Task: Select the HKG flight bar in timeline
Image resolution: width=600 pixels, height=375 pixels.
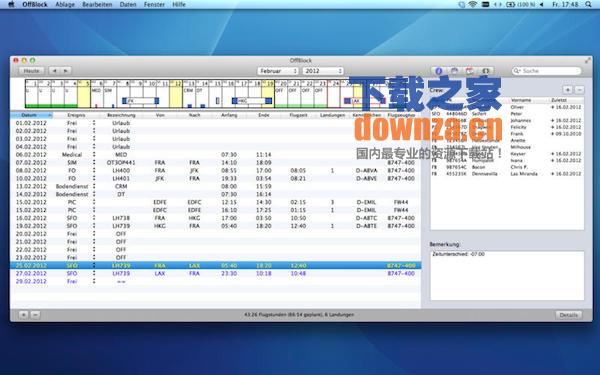Action: pyautogui.click(x=252, y=101)
